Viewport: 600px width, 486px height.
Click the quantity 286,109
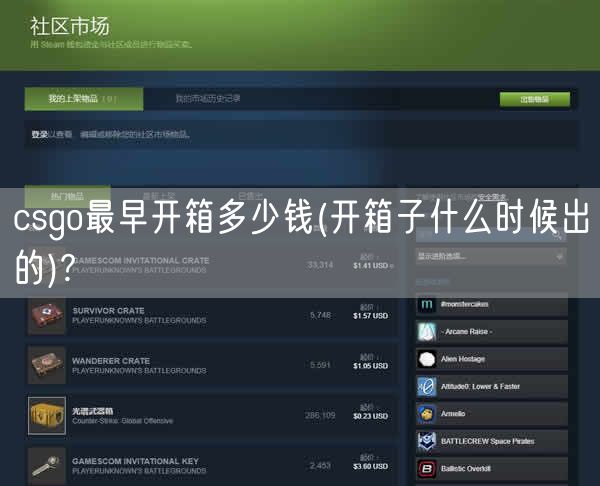(320, 416)
